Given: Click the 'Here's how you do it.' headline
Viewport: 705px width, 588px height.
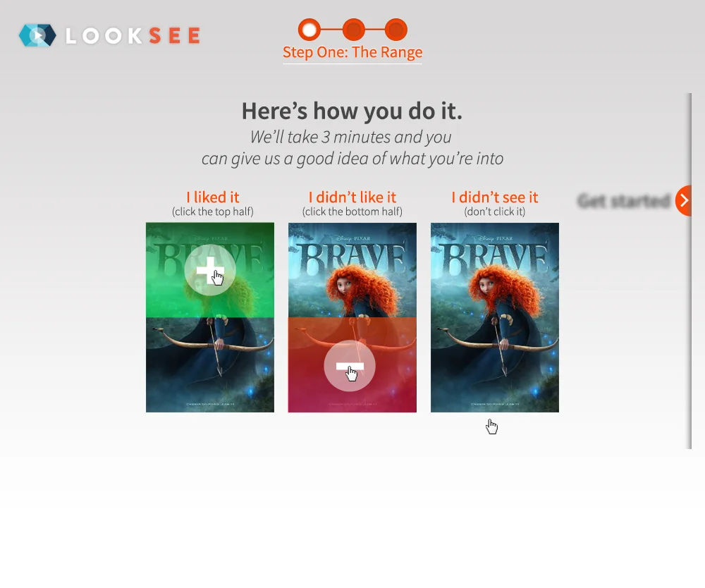Looking at the screenshot, I should tap(352, 111).
